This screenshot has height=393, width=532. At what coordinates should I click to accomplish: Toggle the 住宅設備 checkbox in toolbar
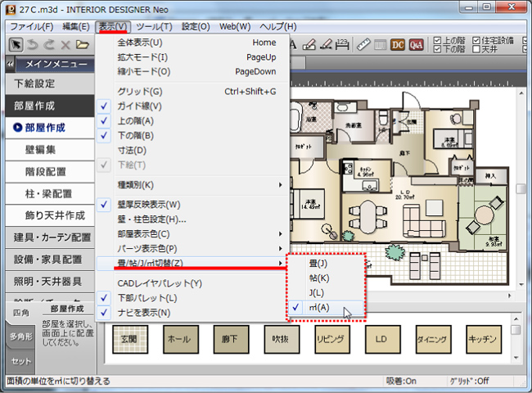tap(476, 39)
